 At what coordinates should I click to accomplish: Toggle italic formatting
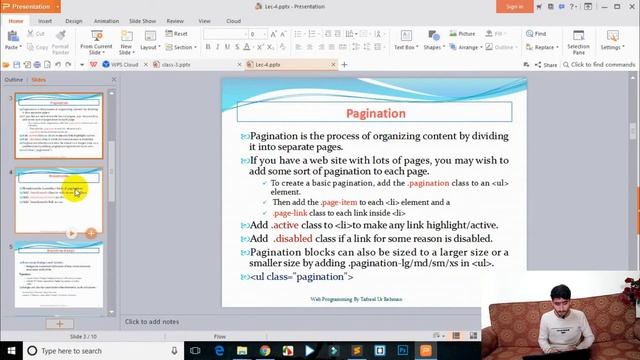218,47
